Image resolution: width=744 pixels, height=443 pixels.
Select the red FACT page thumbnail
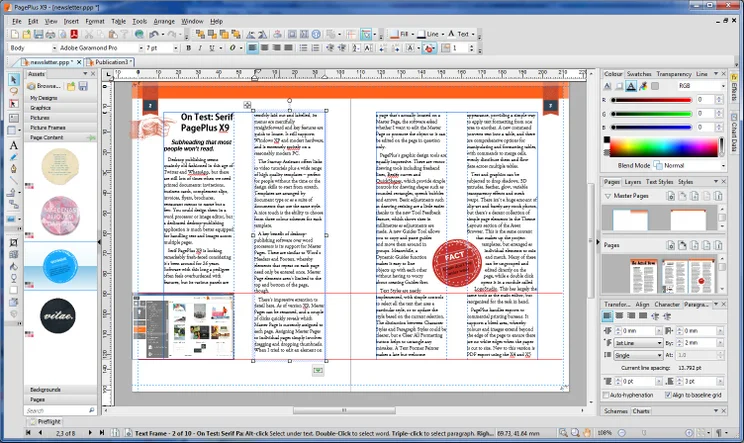701,276
